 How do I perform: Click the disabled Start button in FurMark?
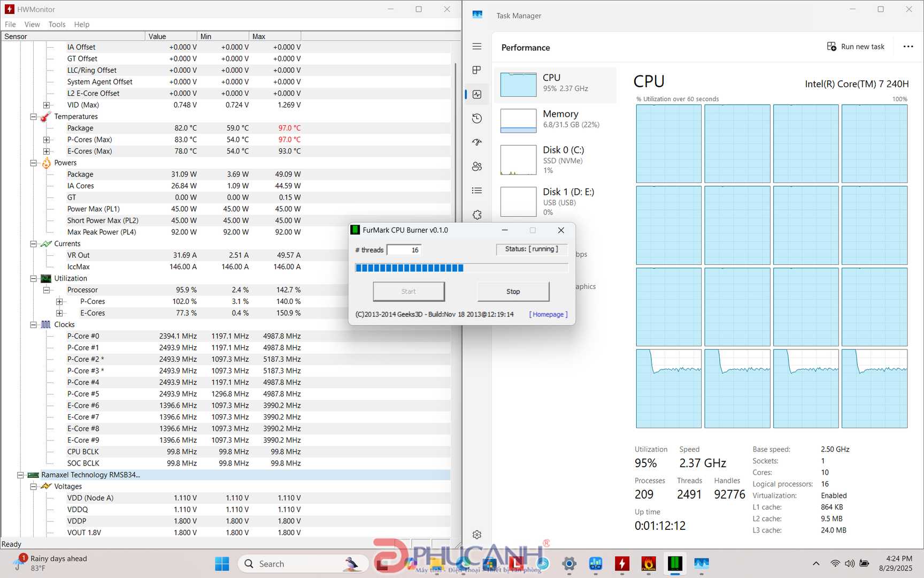click(x=409, y=292)
